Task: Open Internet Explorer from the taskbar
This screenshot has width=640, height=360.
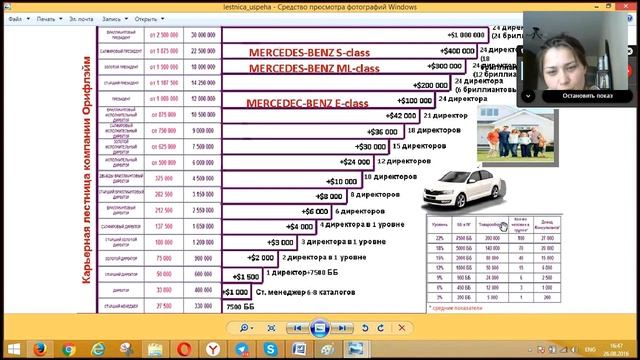Action: tap(98, 349)
